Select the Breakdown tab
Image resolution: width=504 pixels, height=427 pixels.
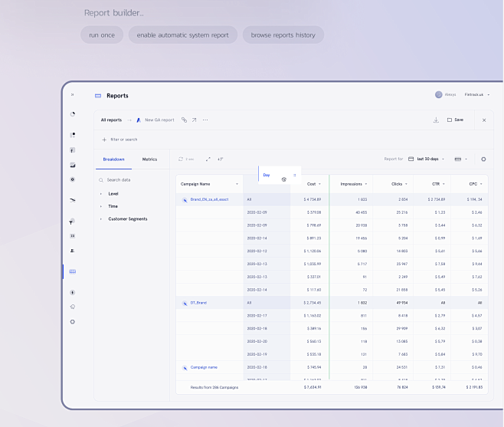(113, 159)
